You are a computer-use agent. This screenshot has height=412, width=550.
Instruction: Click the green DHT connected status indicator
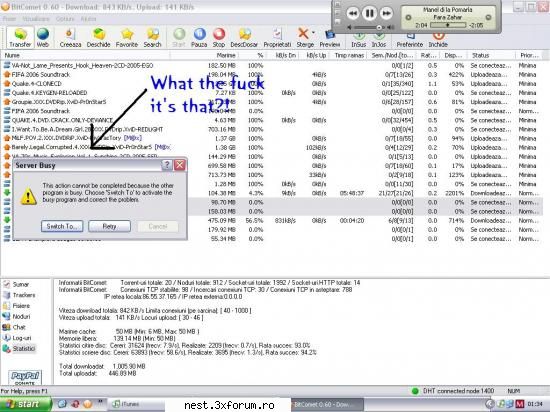[x=415, y=391]
